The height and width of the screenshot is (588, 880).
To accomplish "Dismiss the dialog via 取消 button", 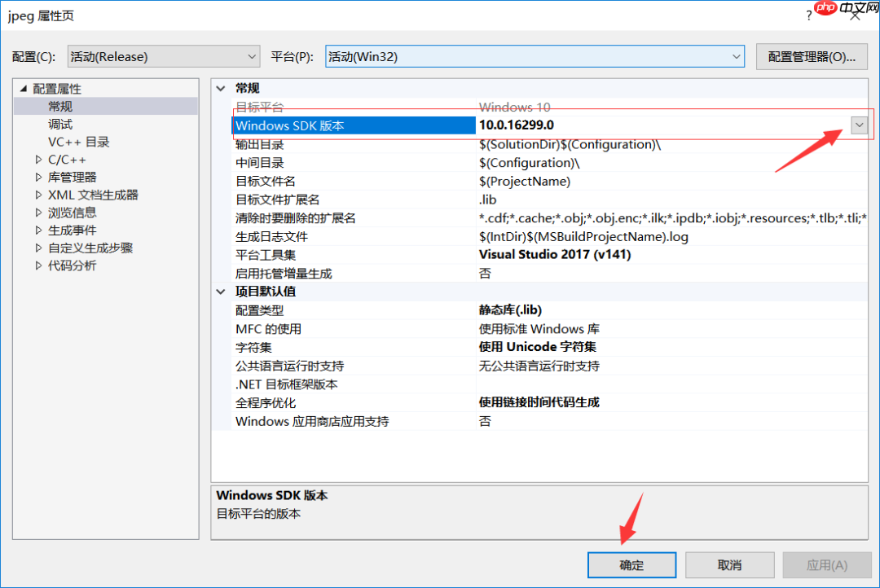I will [x=729, y=564].
